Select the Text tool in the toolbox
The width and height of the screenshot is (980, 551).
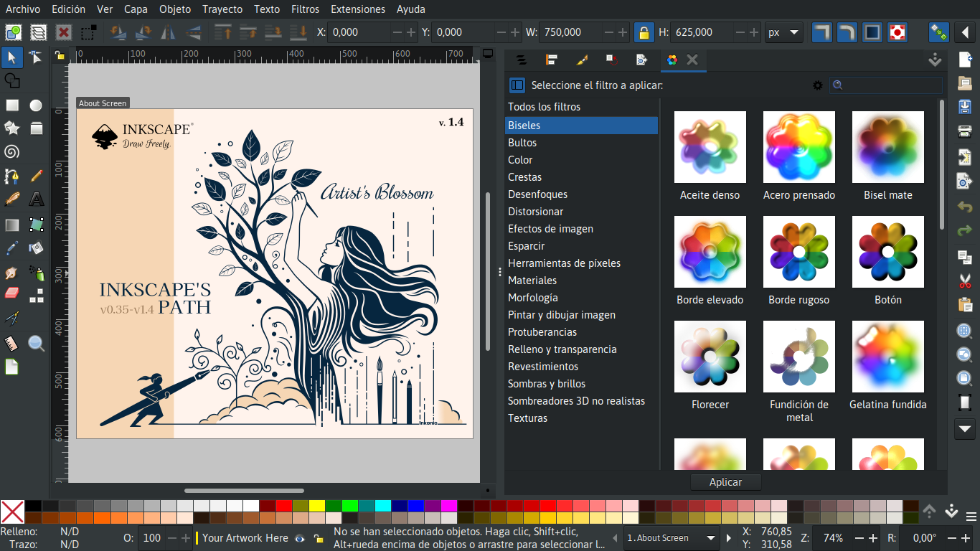point(37,199)
